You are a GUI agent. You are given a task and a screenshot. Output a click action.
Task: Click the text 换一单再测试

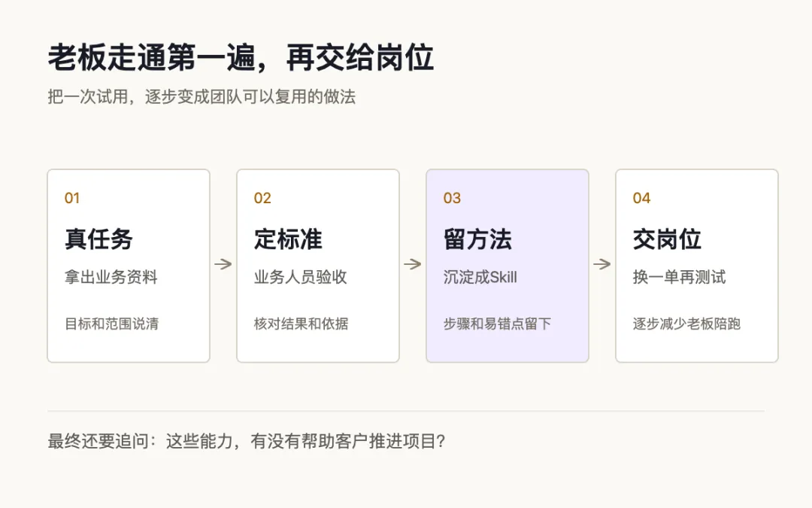click(680, 277)
